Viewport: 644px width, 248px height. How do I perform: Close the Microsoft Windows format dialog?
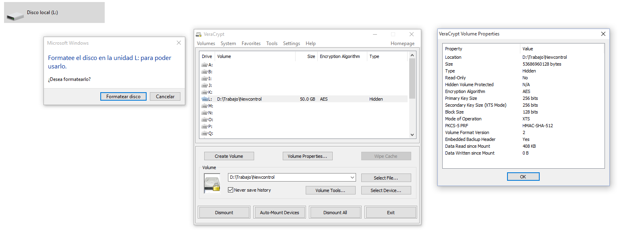pos(179,43)
